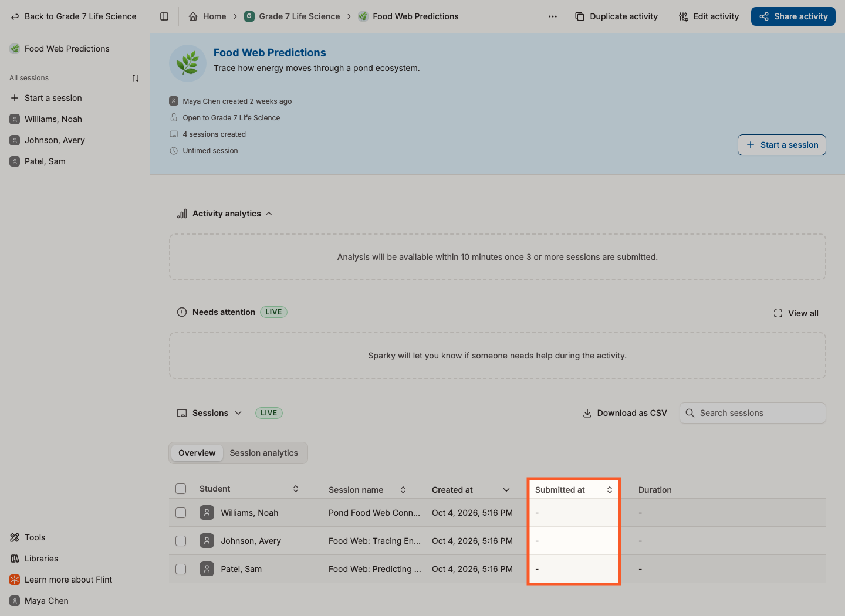Click the Search sessions input field
This screenshot has width=845, height=616.
point(753,413)
